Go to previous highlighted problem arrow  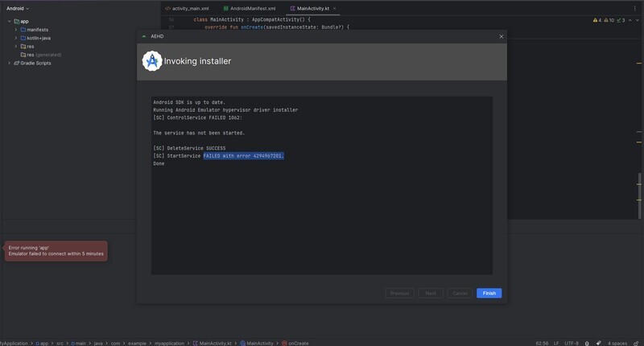630,20
